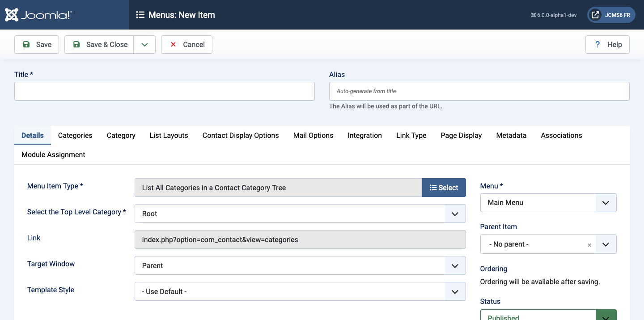644x320 pixels.
Task: Open the Top Level Category dropdown
Action: click(x=300, y=213)
